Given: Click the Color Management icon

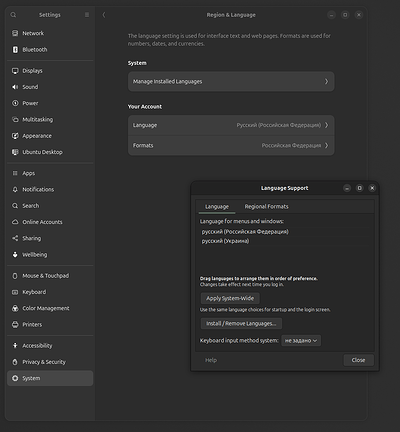Looking at the screenshot, I should (15, 308).
